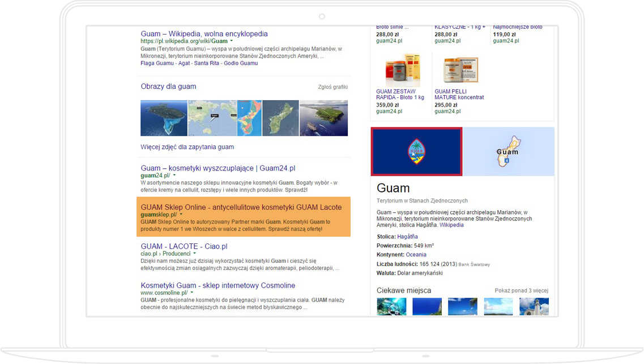Open the Oceania continent link
644x364 pixels.
416,254
